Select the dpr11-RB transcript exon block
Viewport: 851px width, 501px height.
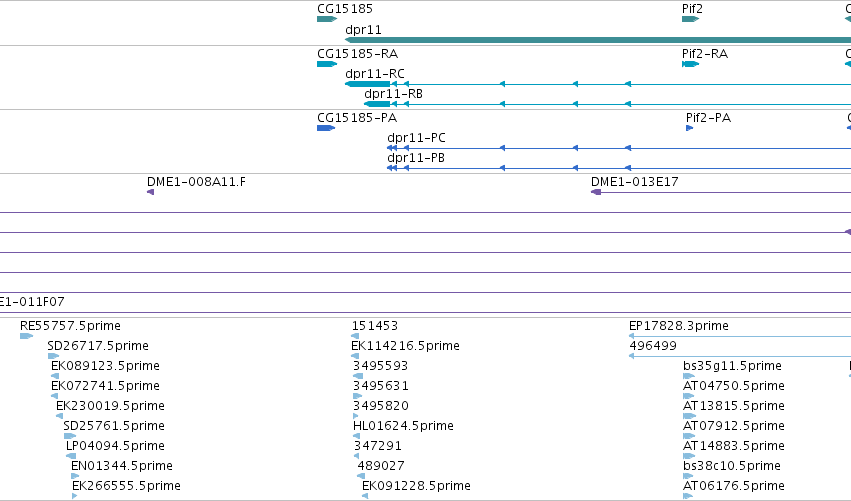[377, 104]
